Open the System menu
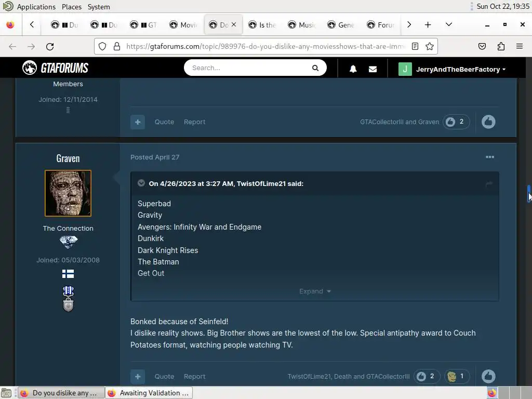 (99, 7)
